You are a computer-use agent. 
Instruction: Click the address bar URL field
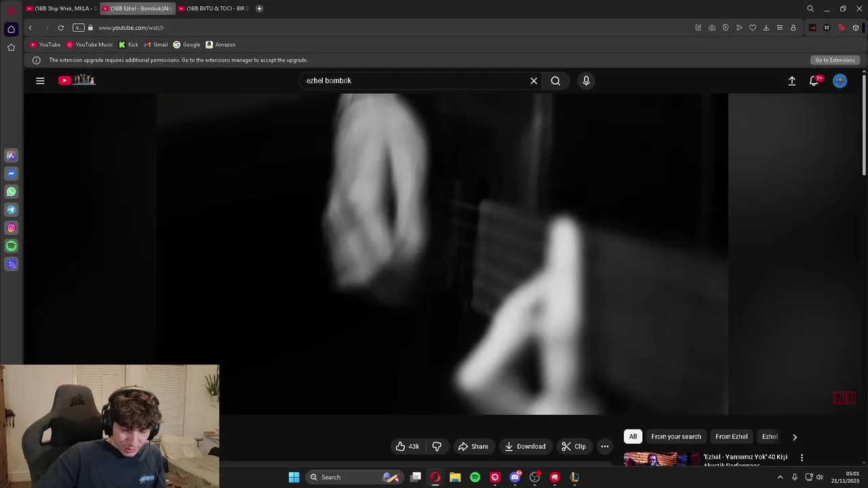(393, 28)
